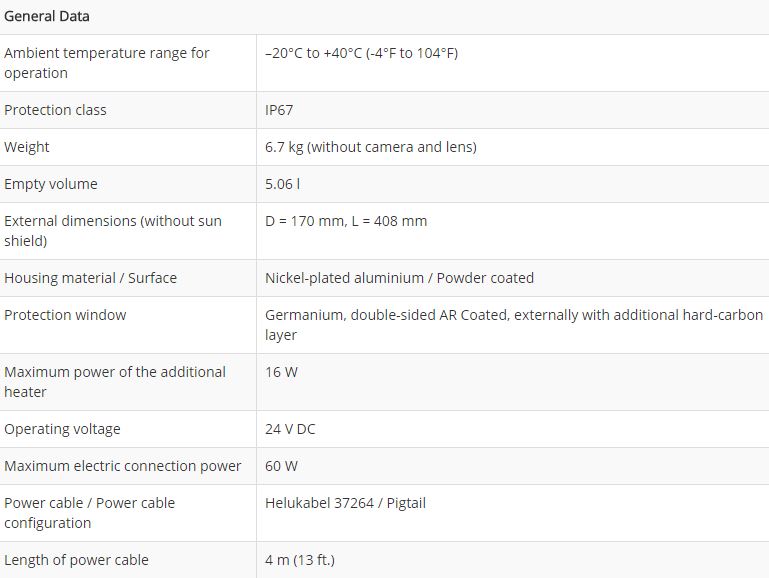
Task: Click the 5.06 l volume value
Action: [282, 184]
